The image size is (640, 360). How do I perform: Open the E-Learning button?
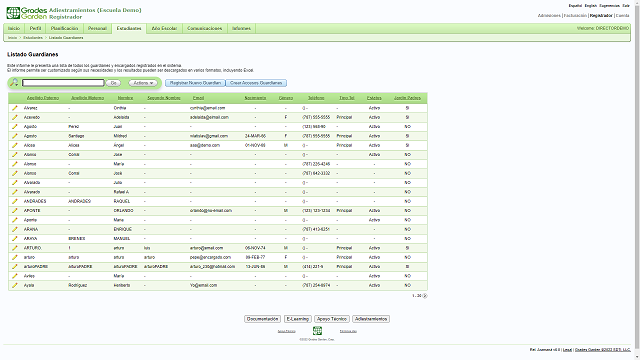point(298,319)
